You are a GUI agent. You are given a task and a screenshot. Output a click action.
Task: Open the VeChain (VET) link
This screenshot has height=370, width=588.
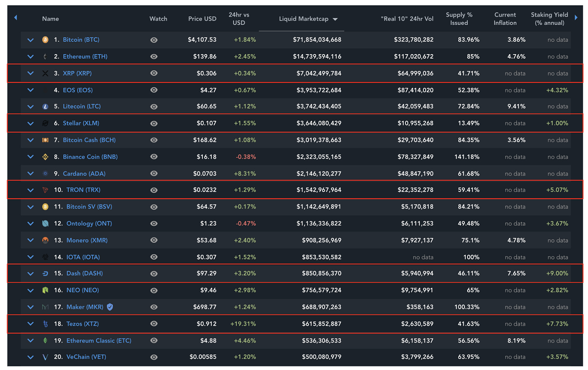coord(86,357)
